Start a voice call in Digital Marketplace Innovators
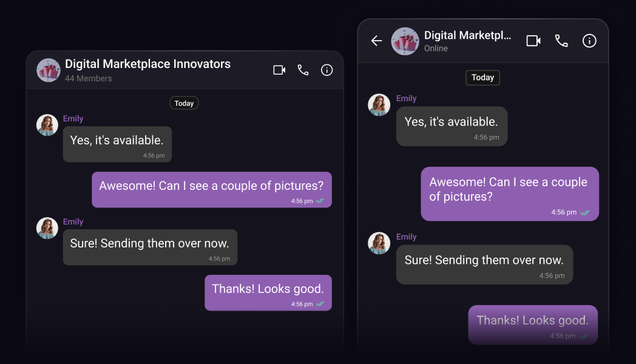The image size is (636, 364). coord(303,70)
